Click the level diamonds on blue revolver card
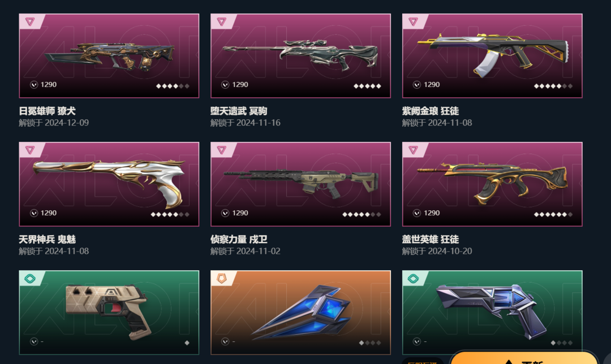611x364 pixels. (x=562, y=343)
